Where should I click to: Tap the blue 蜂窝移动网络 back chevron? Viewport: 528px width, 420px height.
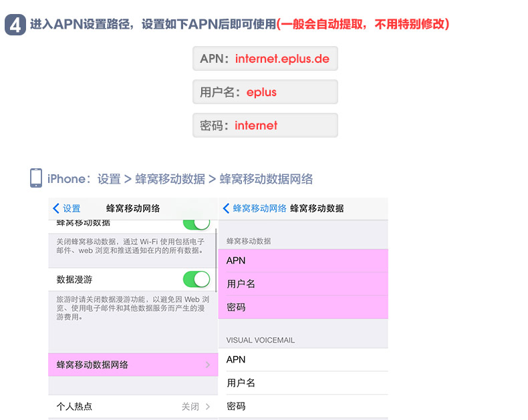[226, 208]
